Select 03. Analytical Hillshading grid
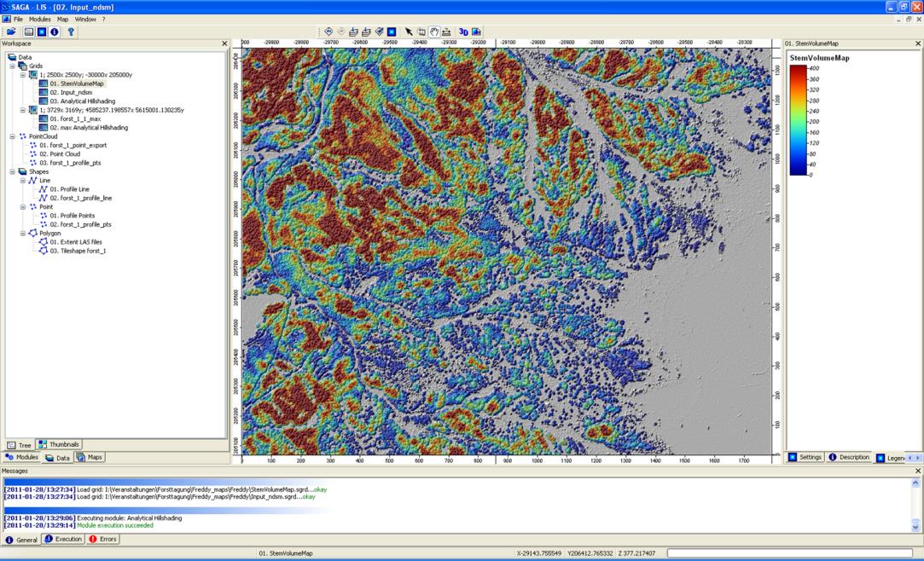This screenshot has width=924, height=561. coord(83,101)
